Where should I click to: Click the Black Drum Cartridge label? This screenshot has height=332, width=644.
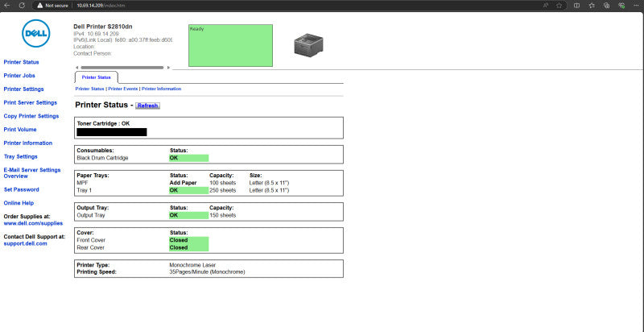click(x=103, y=158)
